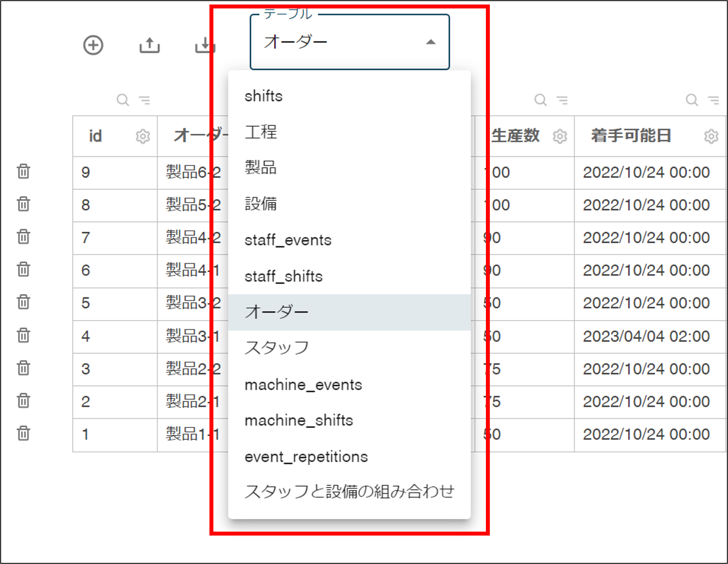728x564 pixels.
Task: Select staff_shifts from table list
Action: 349,276
